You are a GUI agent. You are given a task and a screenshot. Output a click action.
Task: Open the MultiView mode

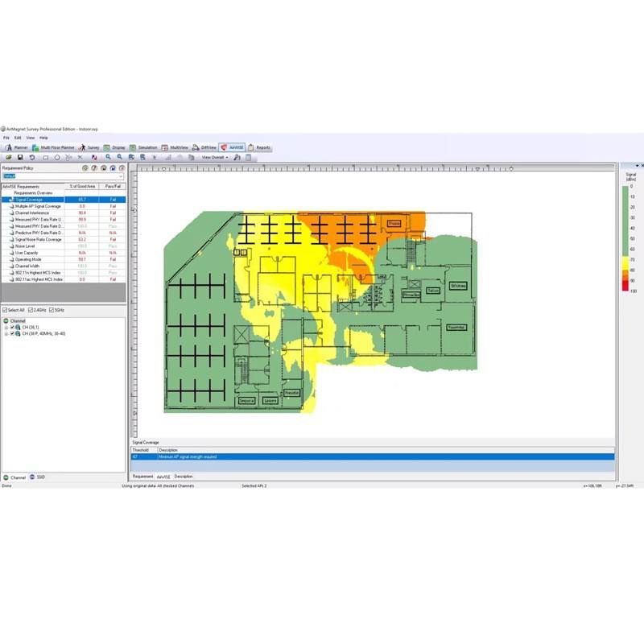pos(175,147)
